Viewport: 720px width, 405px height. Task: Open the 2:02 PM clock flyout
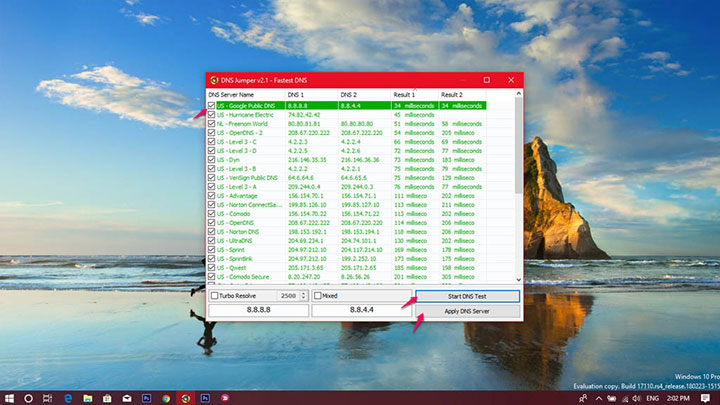click(678, 398)
